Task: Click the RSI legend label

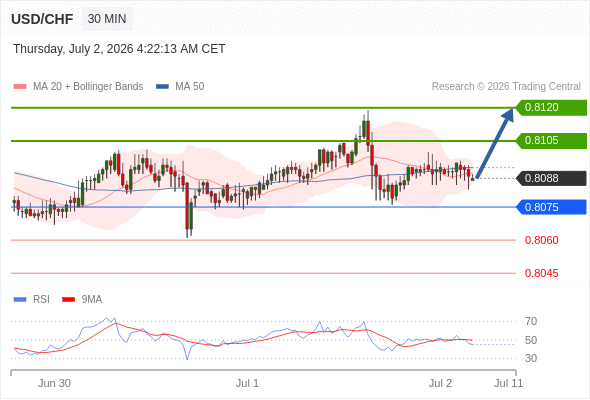Action: coord(41,300)
